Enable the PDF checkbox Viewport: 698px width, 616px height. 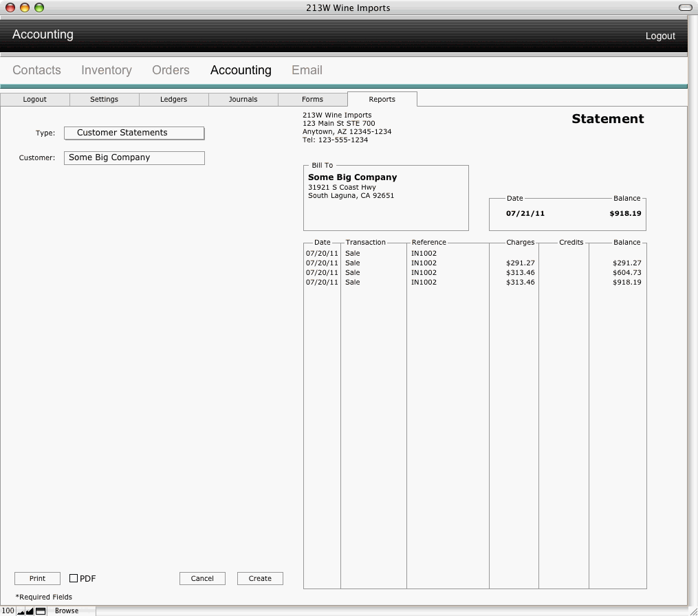74,578
